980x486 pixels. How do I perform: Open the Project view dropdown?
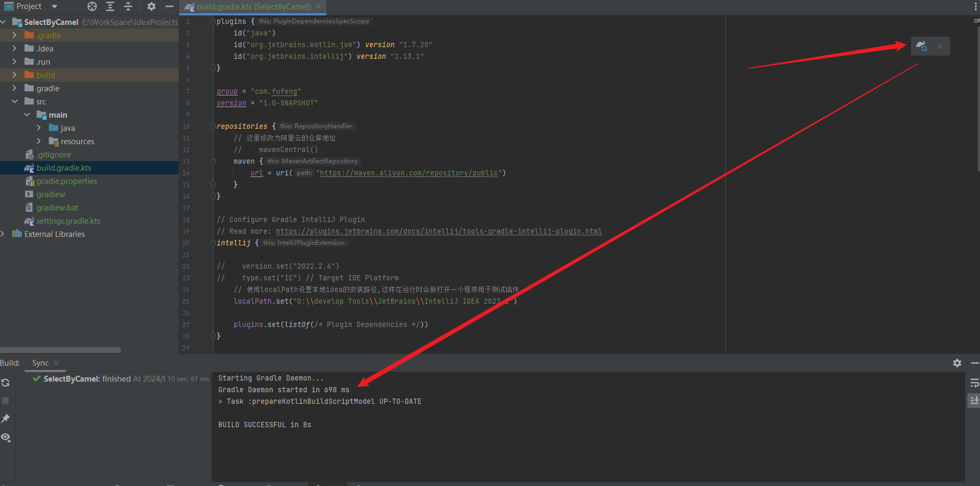coord(55,6)
